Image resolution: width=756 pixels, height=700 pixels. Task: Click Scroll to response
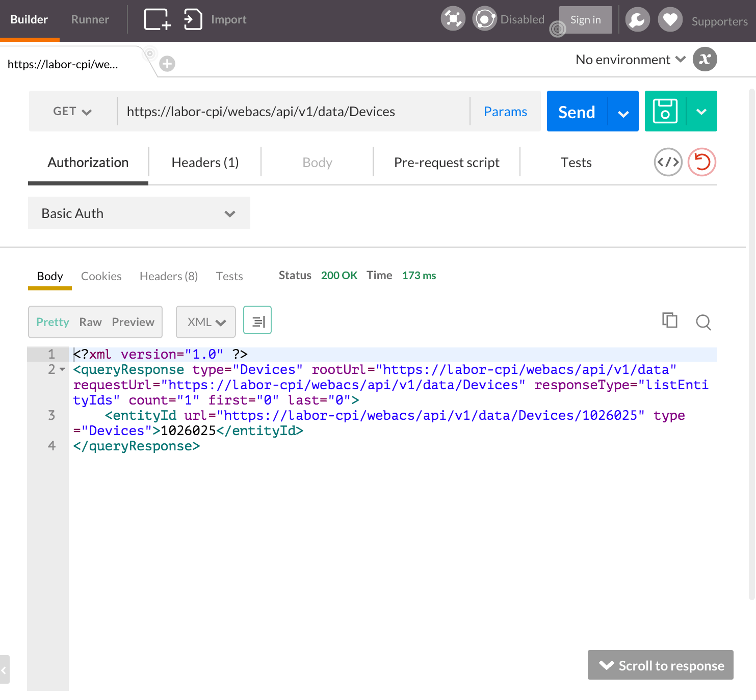pos(660,665)
